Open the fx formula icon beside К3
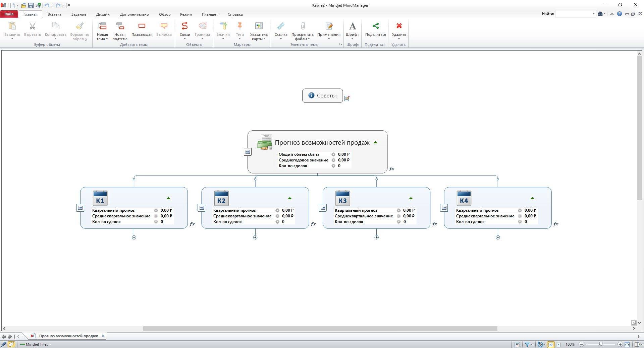The height and width of the screenshot is (348, 644). click(435, 224)
